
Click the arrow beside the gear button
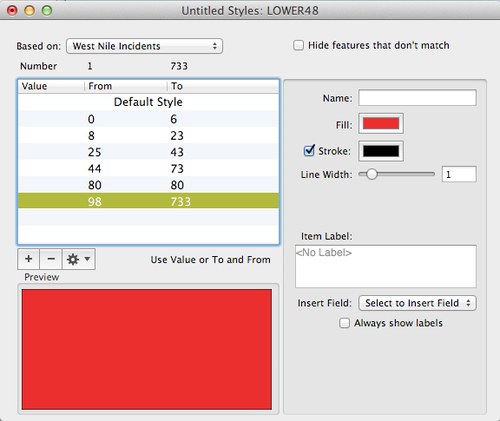click(x=87, y=259)
